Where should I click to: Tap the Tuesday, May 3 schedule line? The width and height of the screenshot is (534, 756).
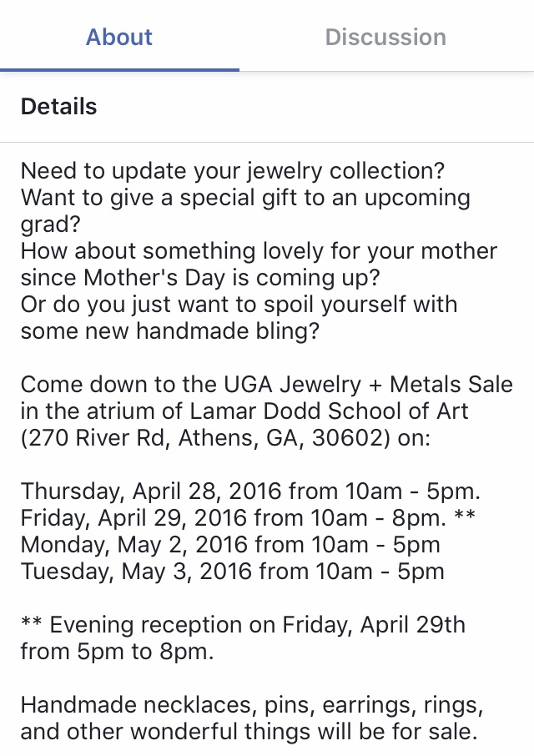(x=233, y=572)
